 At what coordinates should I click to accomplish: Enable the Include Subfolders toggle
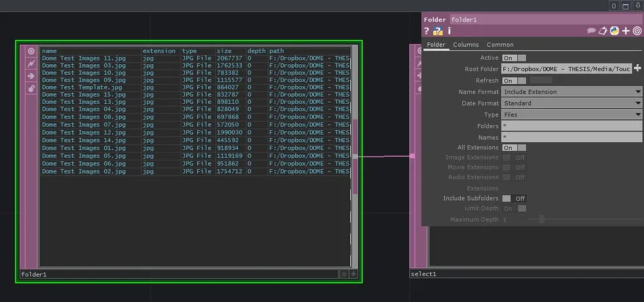[x=514, y=198]
